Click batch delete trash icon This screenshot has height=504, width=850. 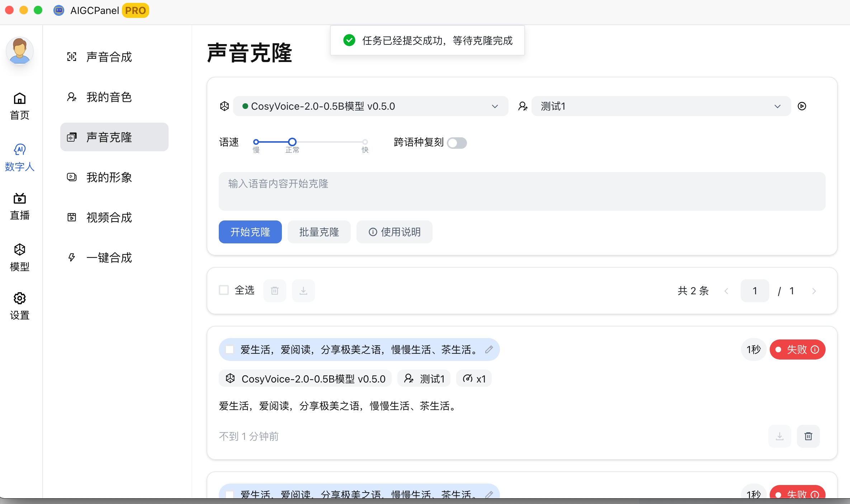(275, 290)
